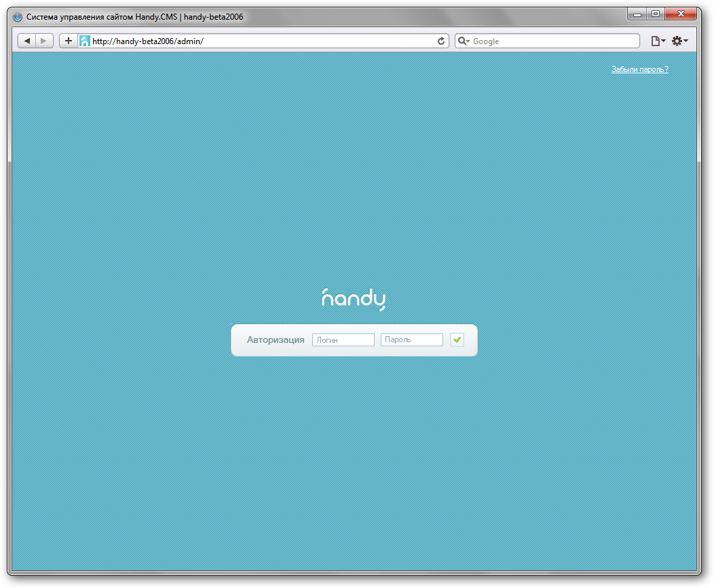Reload the page with the refresh icon
Screen dimensions: 714x588
(441, 41)
